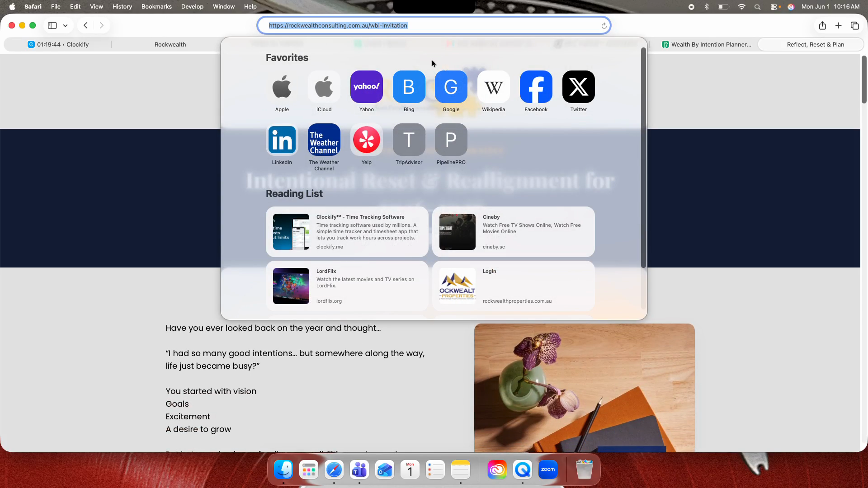
Task: Open Zoom from the Dock
Action: [548, 470]
